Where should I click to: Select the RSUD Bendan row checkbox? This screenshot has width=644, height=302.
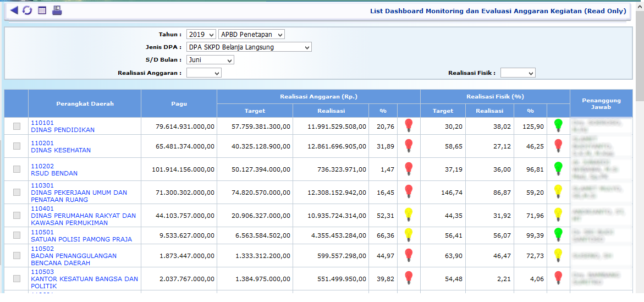pos(16,169)
